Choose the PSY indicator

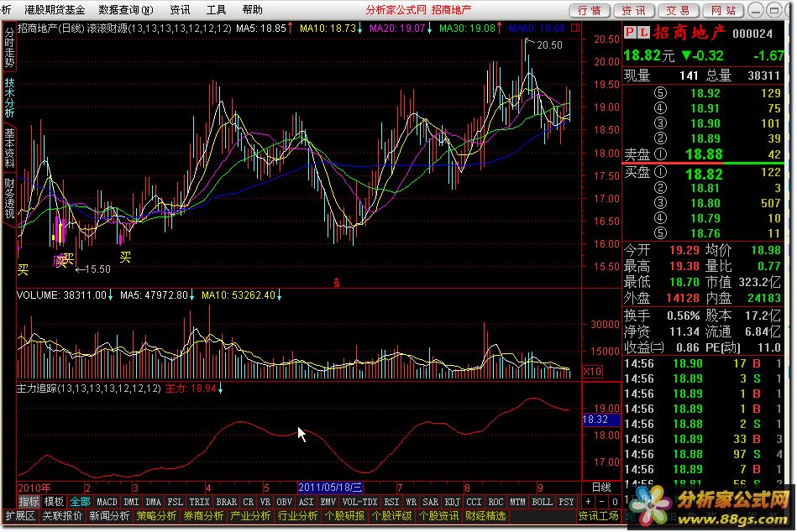(x=566, y=502)
